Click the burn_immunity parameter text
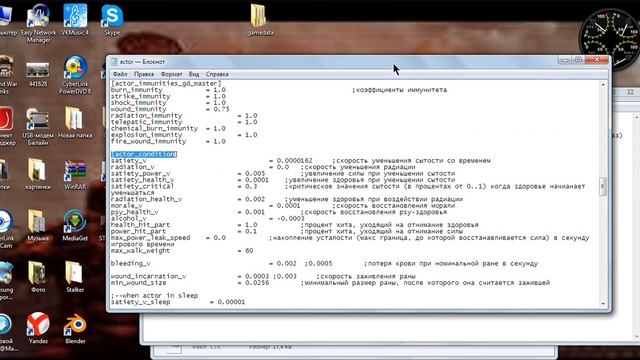Screen dimensions: 640x360 137,90
